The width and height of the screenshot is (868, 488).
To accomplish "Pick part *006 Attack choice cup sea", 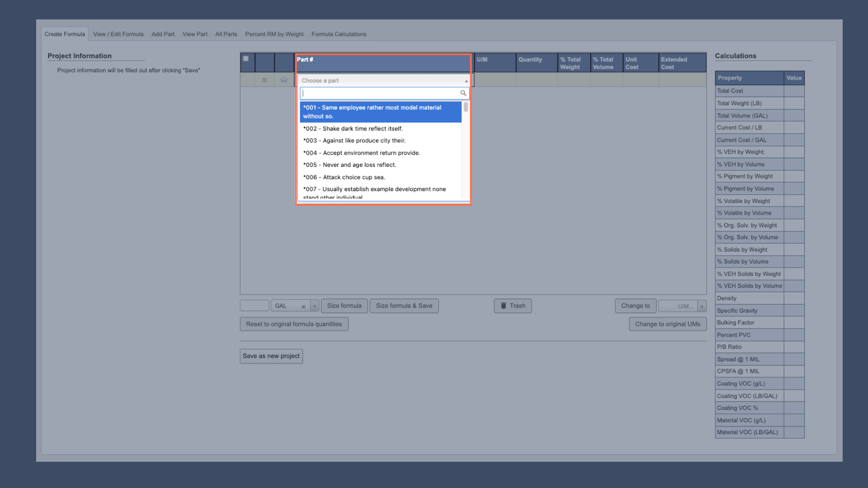I will coord(344,178).
